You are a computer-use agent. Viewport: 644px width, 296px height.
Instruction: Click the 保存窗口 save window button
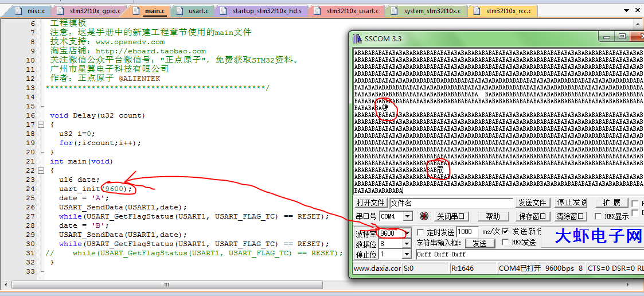533,216
